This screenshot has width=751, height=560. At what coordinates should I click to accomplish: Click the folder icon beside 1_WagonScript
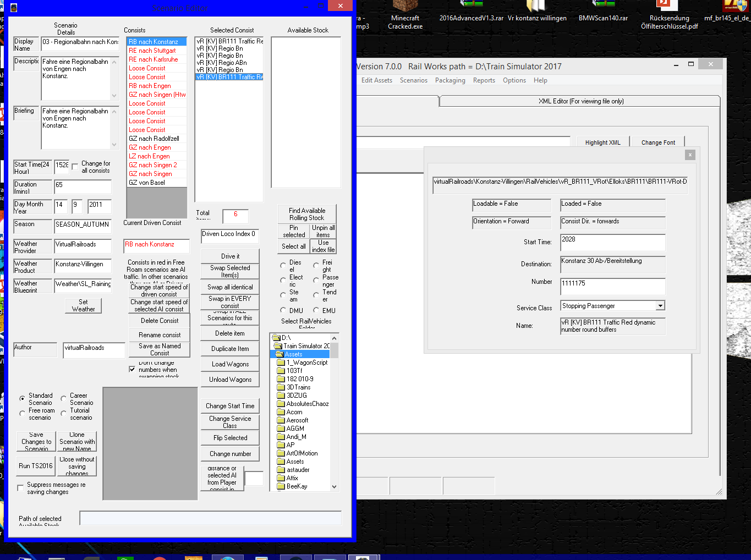[x=281, y=363]
